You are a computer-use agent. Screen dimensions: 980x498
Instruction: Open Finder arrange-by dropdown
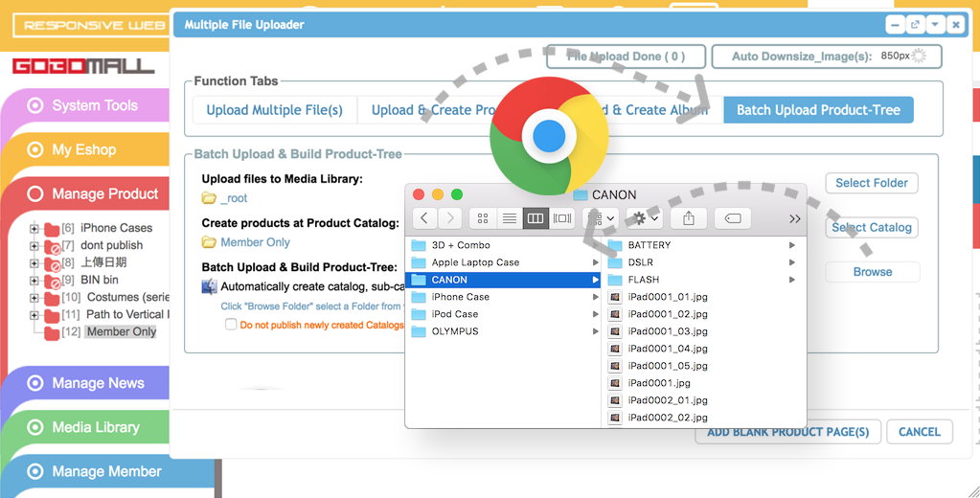pyautogui.click(x=601, y=218)
